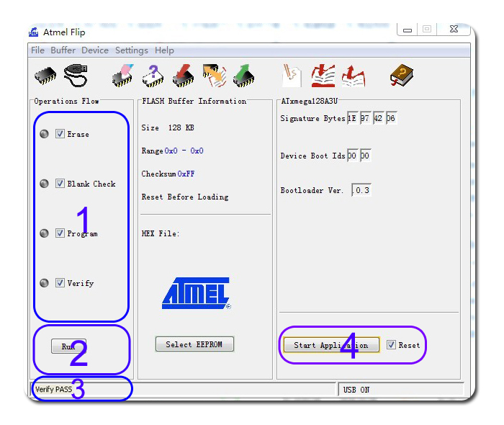Close the Atmel Flip window
The image size is (504, 425).
[454, 30]
